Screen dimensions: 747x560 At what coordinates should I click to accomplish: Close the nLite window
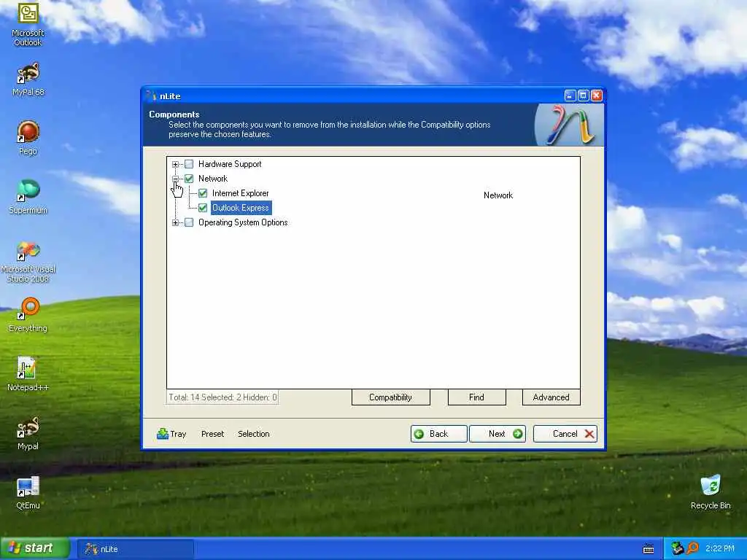pos(597,96)
